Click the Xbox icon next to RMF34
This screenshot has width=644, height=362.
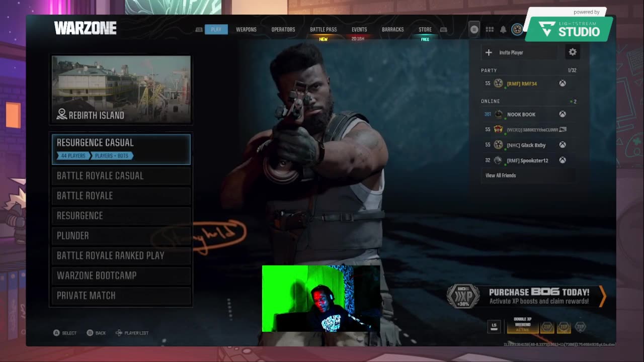(562, 83)
